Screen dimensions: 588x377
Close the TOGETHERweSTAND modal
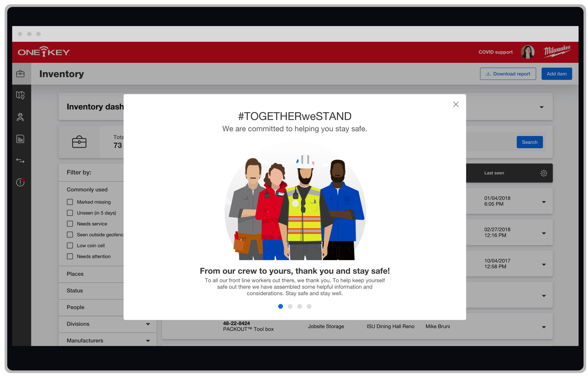point(456,104)
